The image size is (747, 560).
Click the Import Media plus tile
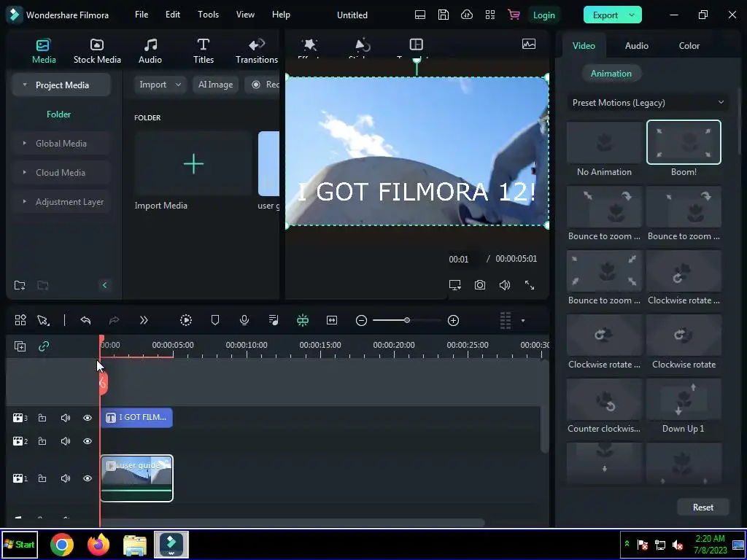point(193,164)
